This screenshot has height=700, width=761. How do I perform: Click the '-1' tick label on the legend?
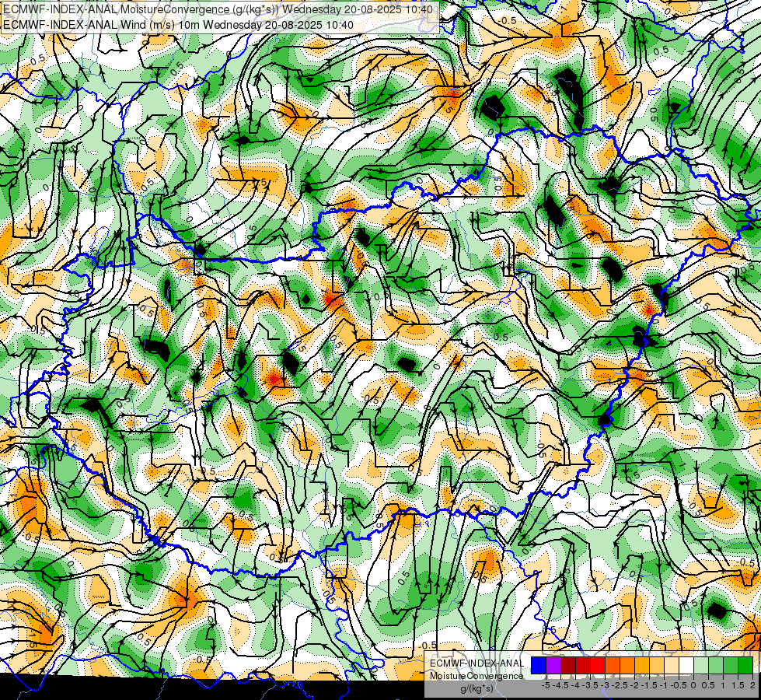tap(664, 685)
